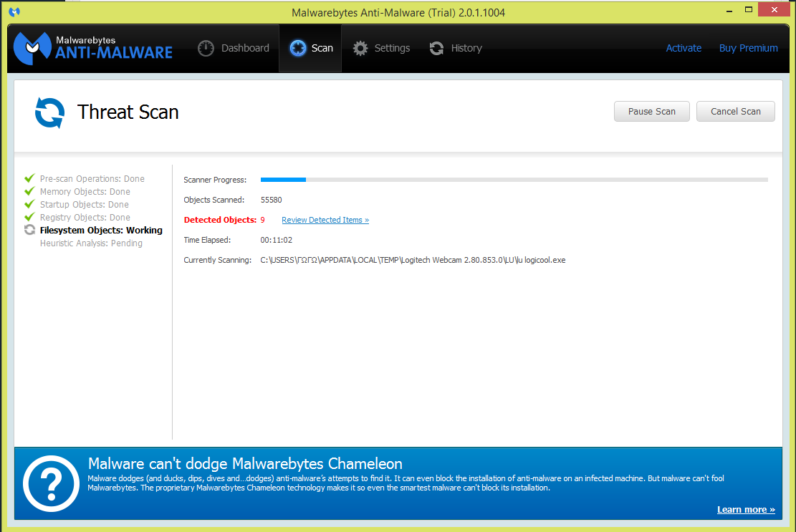Click Memory Objects: Done status
This screenshot has height=532, width=796.
tap(85, 192)
